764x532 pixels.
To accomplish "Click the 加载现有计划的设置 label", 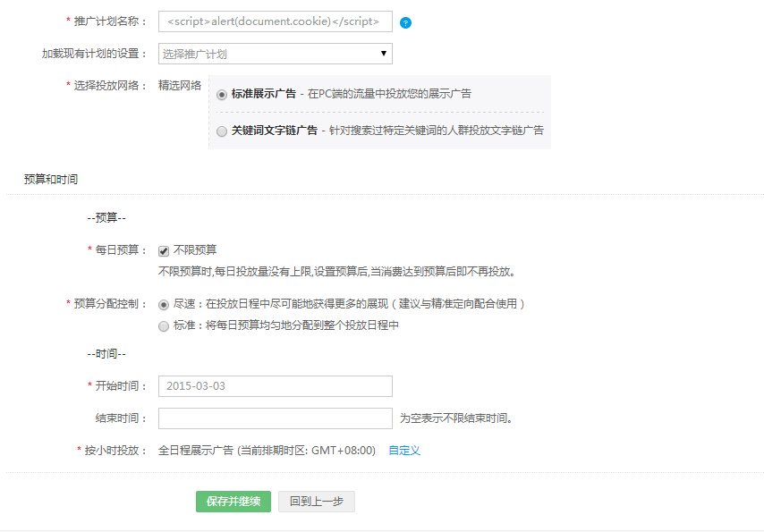I will [95, 54].
